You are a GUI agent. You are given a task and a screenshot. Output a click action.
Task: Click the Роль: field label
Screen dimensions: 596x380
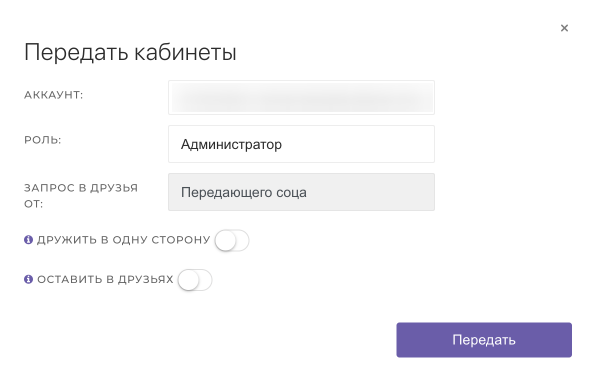point(43,140)
